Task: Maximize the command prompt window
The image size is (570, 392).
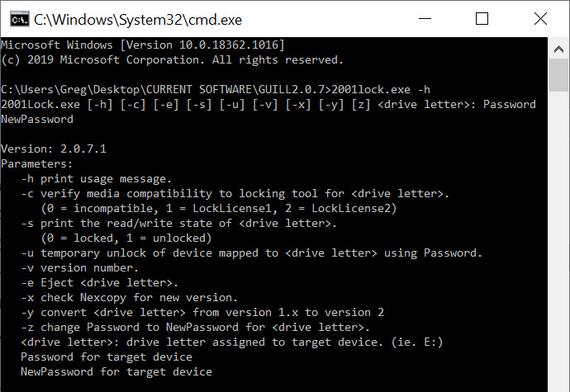Action: (x=482, y=18)
